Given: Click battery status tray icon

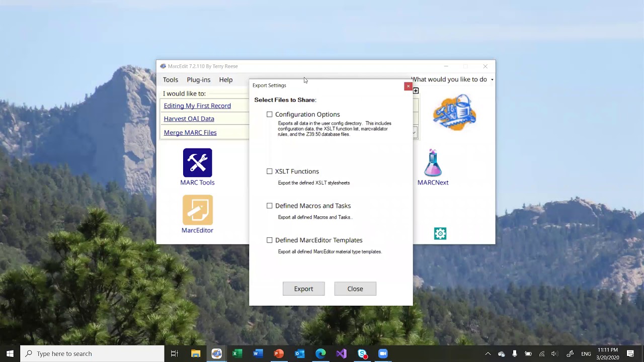Looking at the screenshot, I should pos(528,354).
